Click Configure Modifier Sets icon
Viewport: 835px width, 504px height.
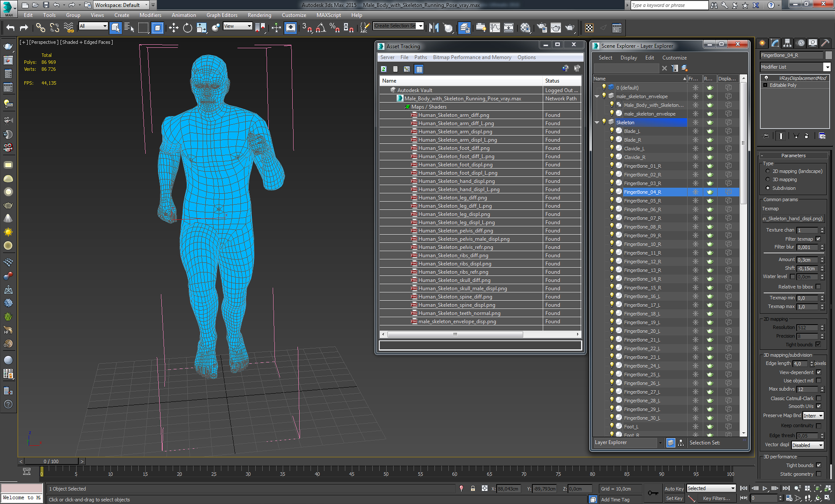822,136
